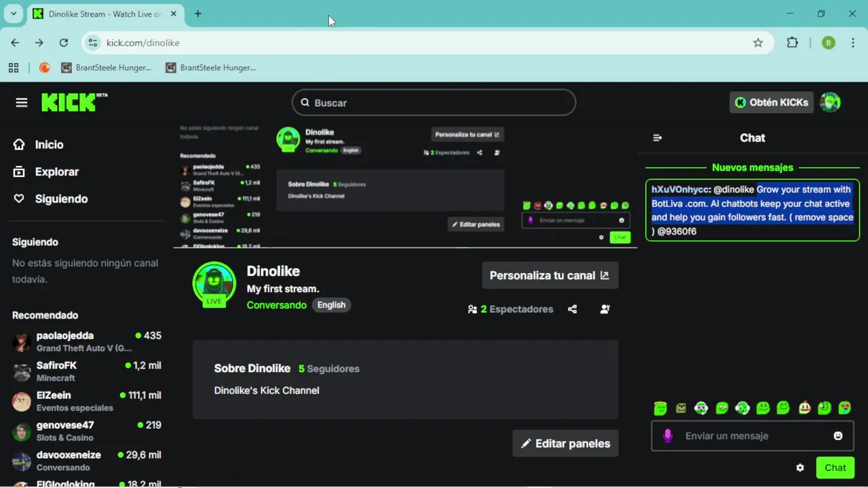Click the English language tag
This screenshot has height=488, width=868.
332,305
